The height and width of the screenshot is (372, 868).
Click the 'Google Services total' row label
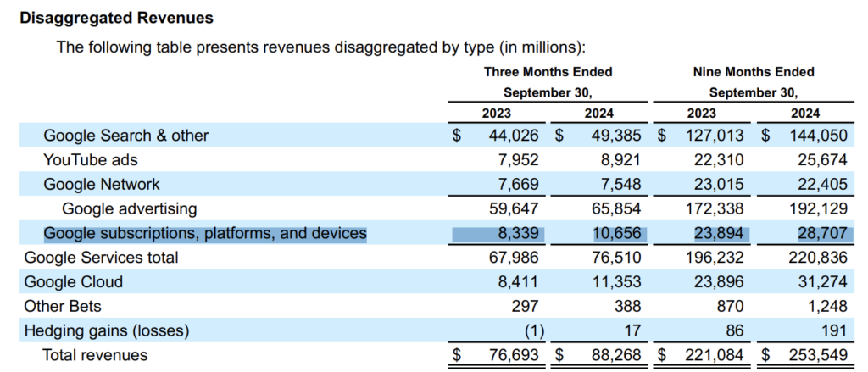101,258
